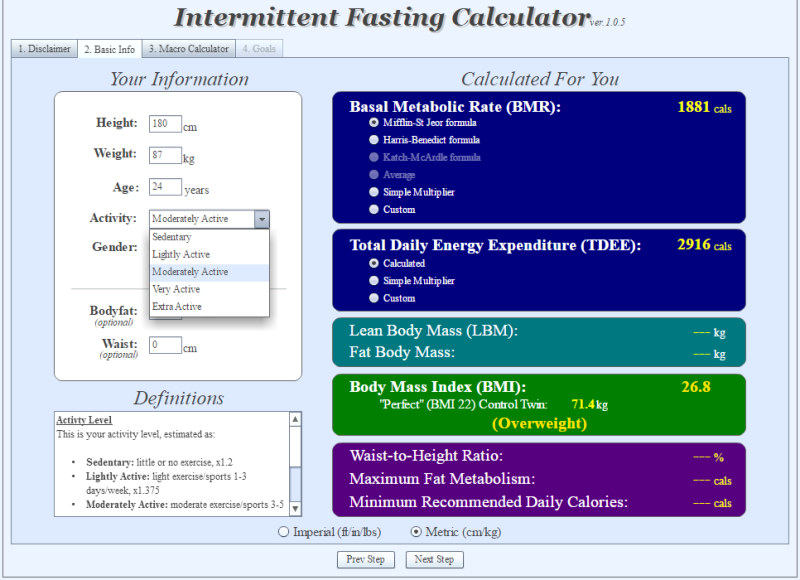Image resolution: width=800 pixels, height=580 pixels.
Task: Click the Lightly Active definition bullet text
Action: [x=166, y=483]
